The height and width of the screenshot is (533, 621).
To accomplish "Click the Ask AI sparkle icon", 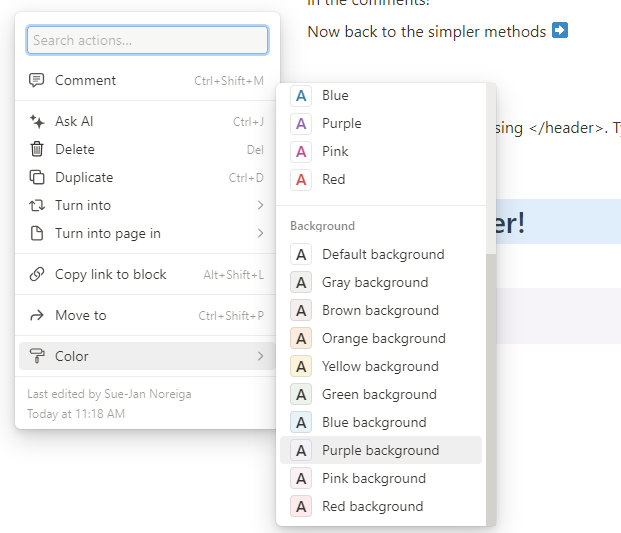I will click(37, 122).
